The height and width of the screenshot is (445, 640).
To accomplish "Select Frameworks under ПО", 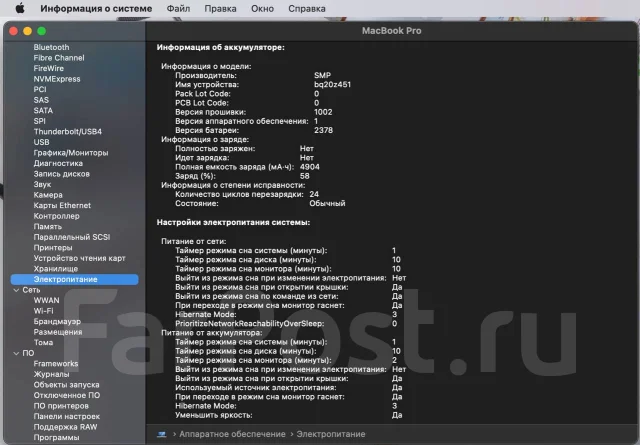I will pos(56,364).
